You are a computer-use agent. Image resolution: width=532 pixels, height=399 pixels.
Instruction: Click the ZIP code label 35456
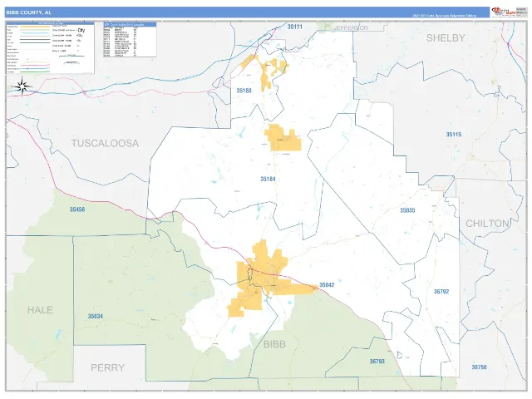[x=77, y=209]
